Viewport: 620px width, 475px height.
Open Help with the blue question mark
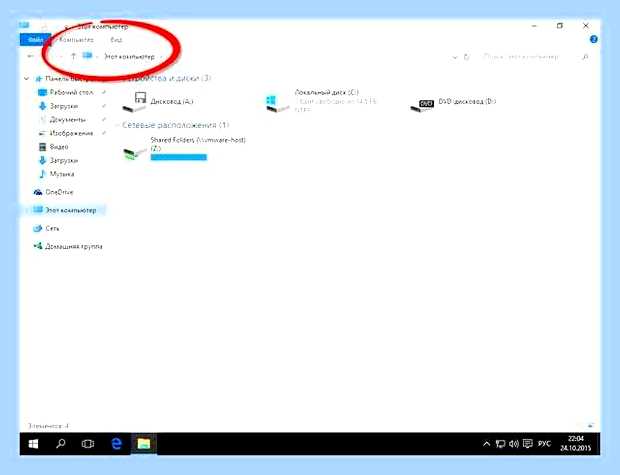pos(594,40)
